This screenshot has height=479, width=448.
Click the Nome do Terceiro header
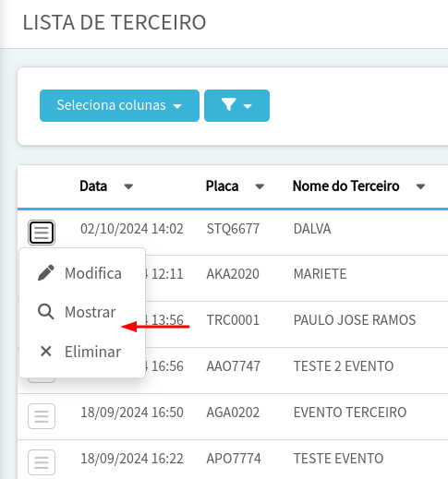click(345, 186)
